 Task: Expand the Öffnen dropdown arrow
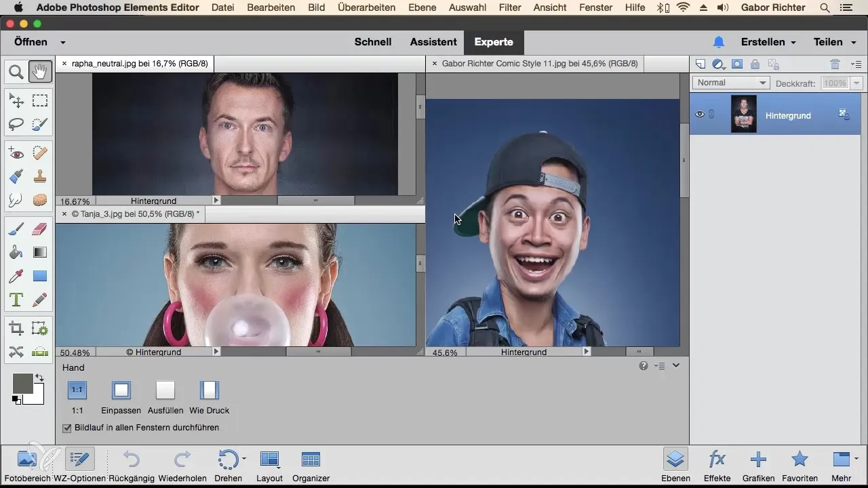pyautogui.click(x=63, y=42)
